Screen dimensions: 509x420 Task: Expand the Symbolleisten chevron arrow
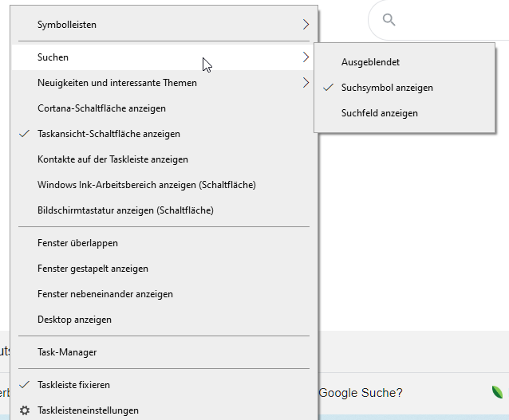pos(306,25)
